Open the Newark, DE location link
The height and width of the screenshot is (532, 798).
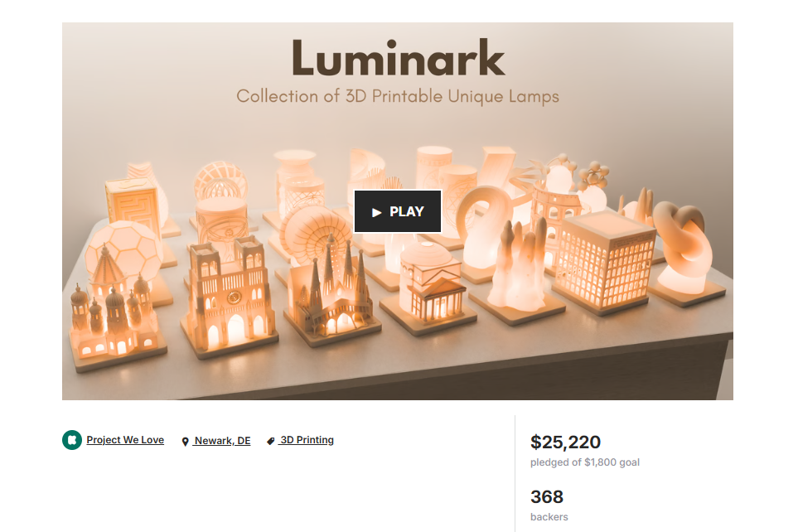(x=222, y=441)
